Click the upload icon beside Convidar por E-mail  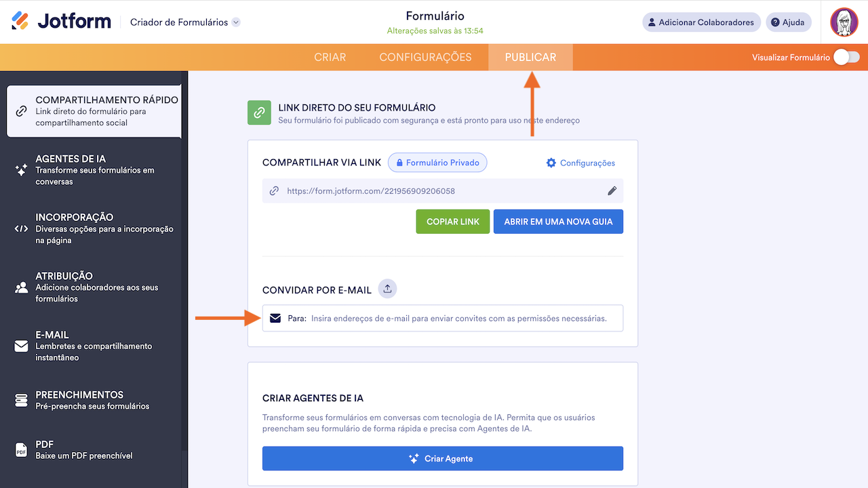(387, 289)
